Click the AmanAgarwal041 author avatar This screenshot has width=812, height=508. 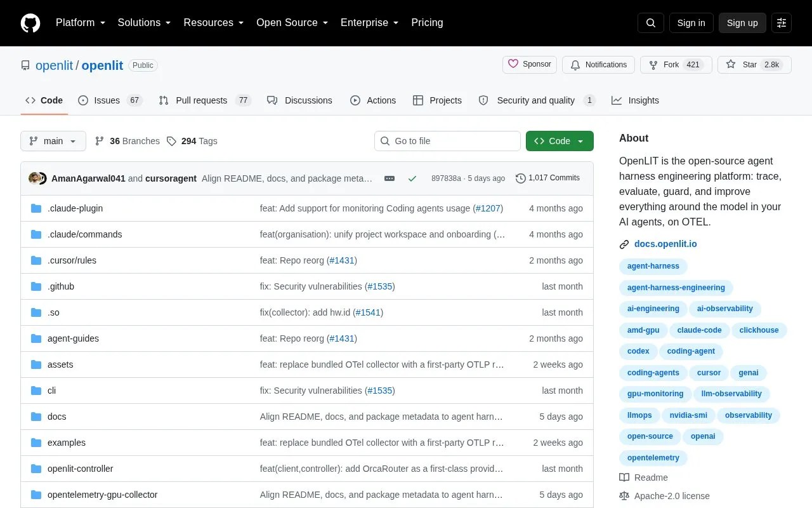click(34, 178)
